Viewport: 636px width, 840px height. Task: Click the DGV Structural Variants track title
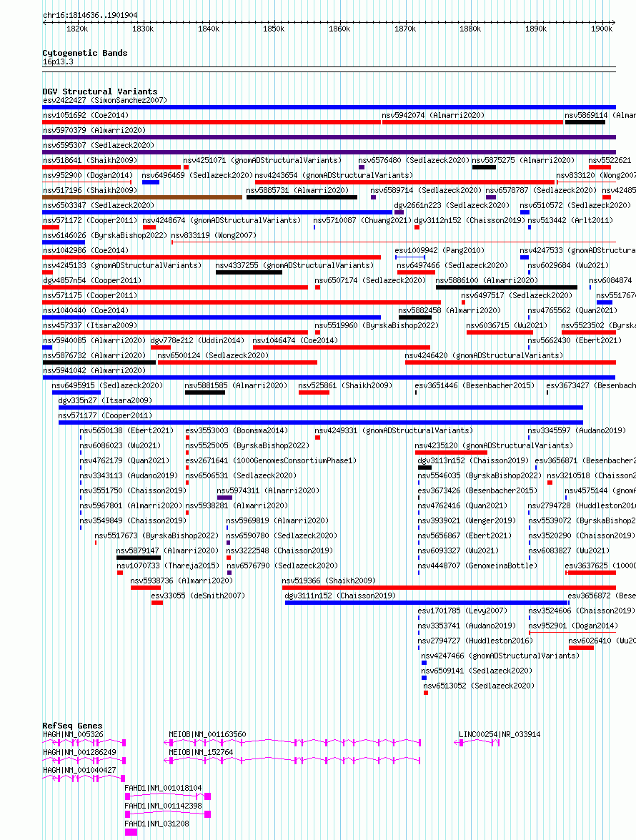(100, 91)
